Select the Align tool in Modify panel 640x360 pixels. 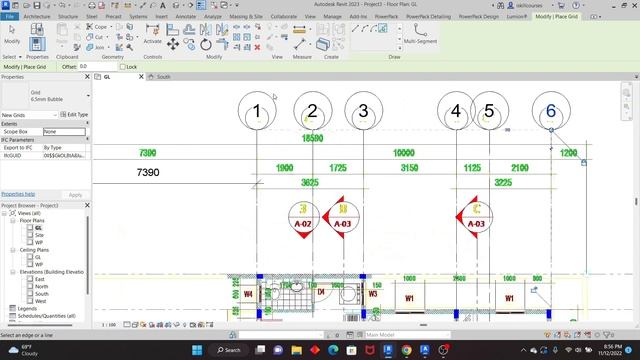(172, 29)
